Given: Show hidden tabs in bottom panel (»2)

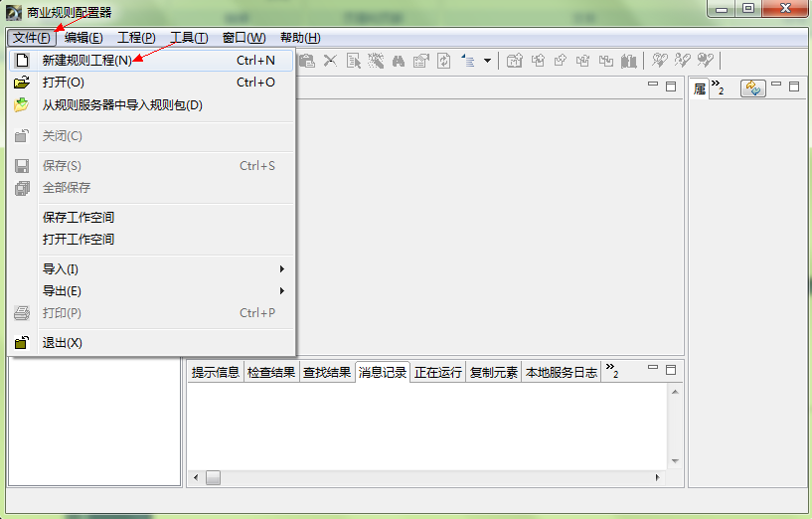Looking at the screenshot, I should [x=612, y=370].
